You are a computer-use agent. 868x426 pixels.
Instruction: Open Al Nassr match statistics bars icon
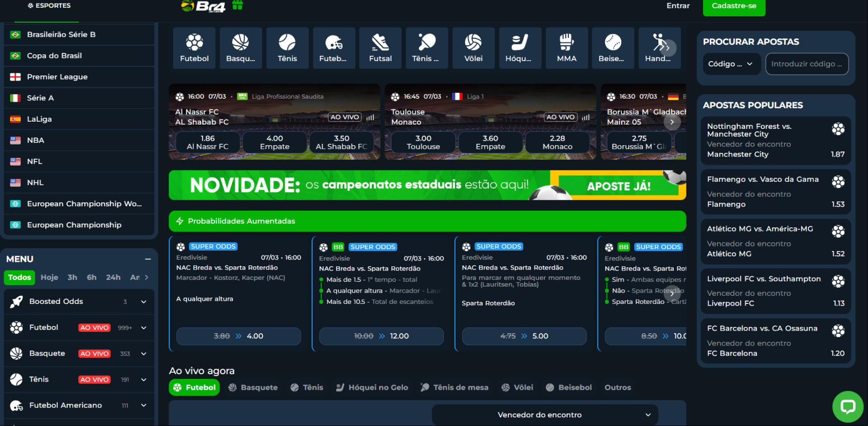click(x=371, y=118)
